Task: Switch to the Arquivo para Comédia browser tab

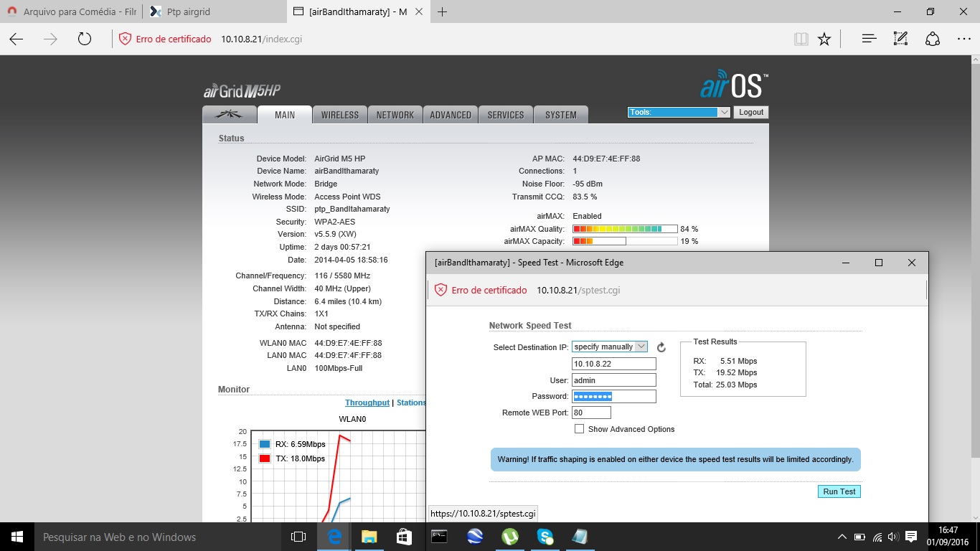Action: [71, 11]
